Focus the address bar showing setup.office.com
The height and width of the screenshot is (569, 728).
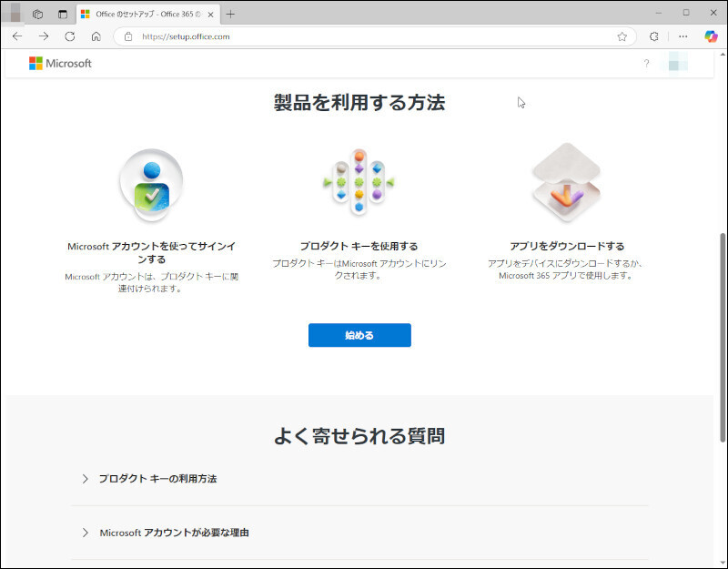click(374, 36)
